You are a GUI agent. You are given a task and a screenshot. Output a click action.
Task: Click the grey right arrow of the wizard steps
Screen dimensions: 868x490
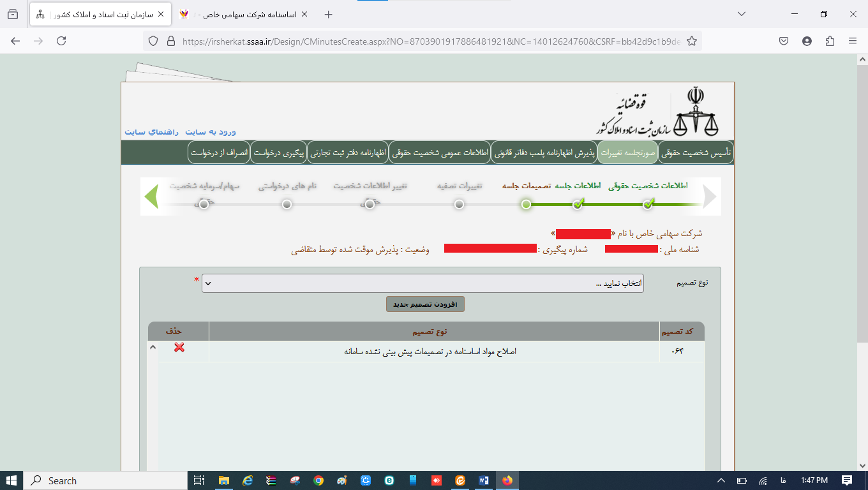[x=710, y=197]
